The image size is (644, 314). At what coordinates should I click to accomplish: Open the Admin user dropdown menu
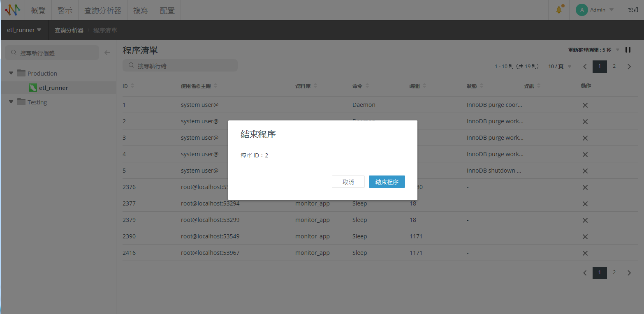click(595, 10)
